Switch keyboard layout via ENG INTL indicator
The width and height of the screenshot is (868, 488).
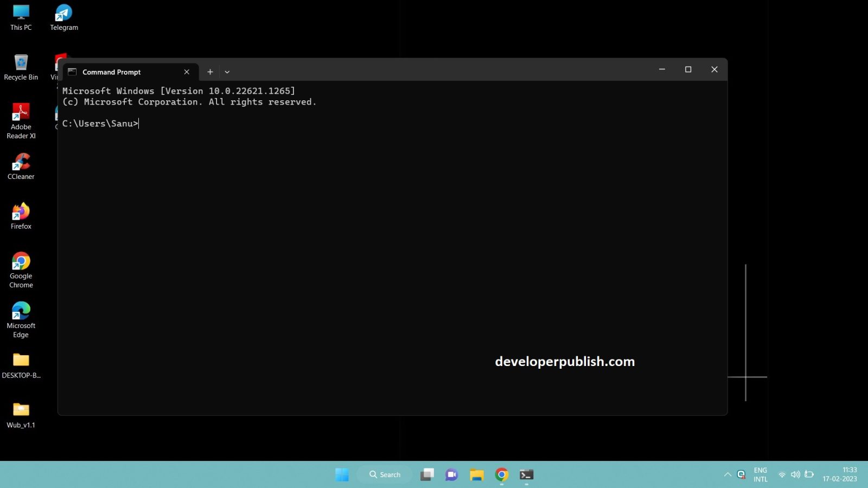click(760, 474)
